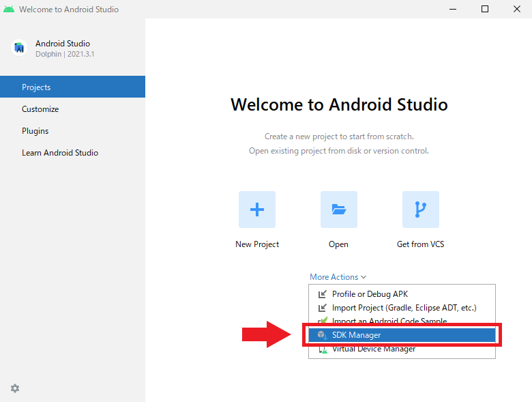Collapse the More Actions dropdown
This screenshot has height=402, width=532.
point(338,276)
